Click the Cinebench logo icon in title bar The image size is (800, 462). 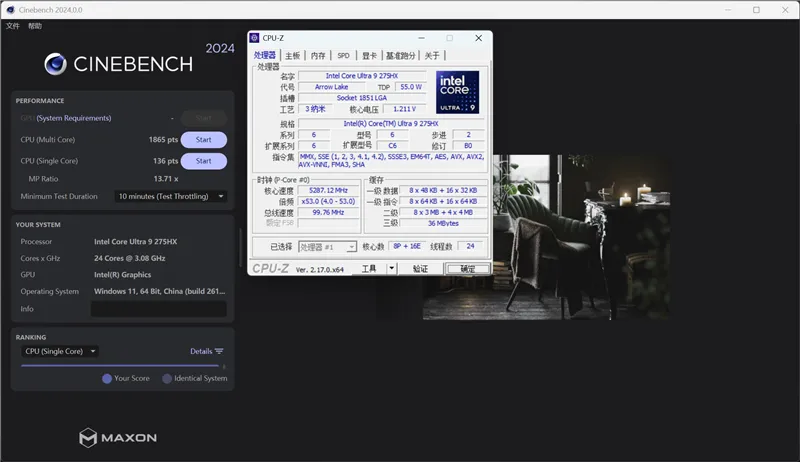pyautogui.click(x=10, y=9)
